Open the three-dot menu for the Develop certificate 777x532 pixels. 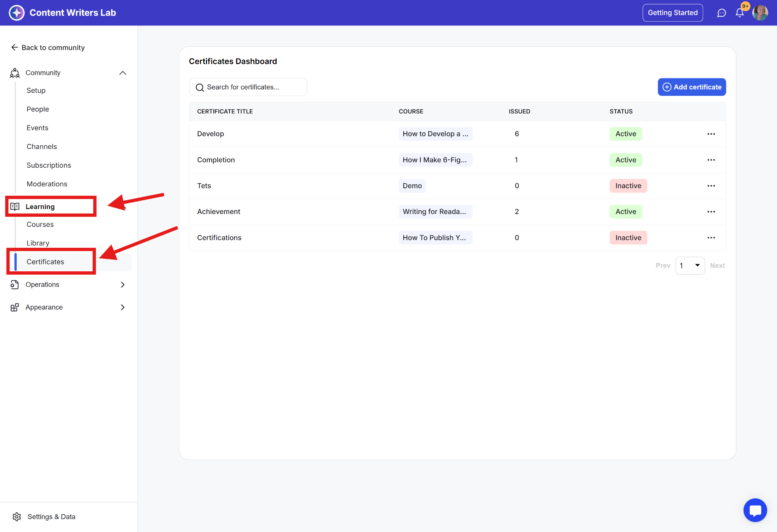click(711, 134)
